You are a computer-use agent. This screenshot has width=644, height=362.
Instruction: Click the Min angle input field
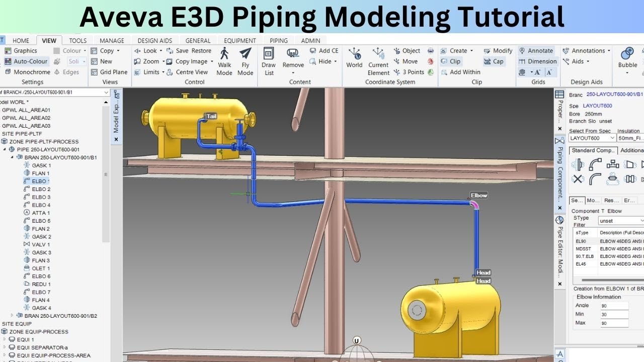(x=614, y=314)
